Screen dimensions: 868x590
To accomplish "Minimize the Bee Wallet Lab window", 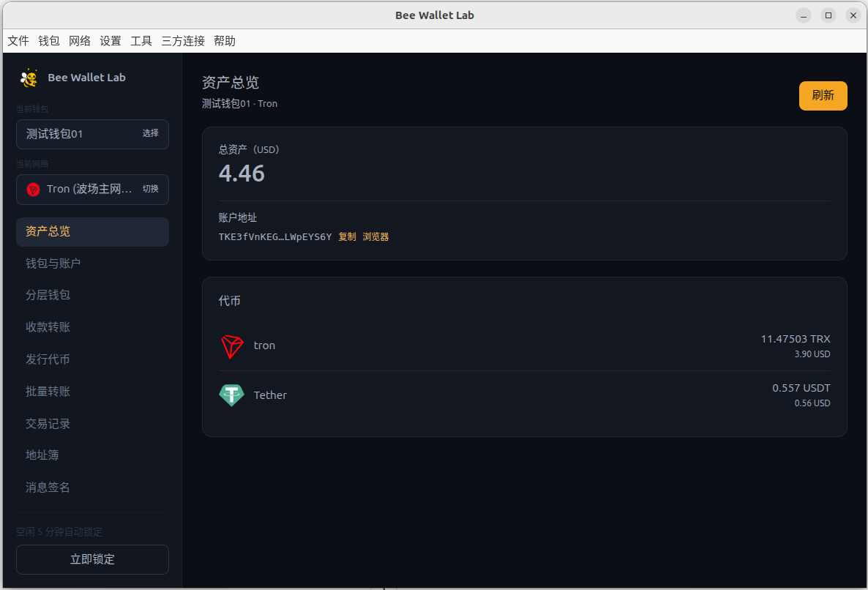I will [x=804, y=15].
